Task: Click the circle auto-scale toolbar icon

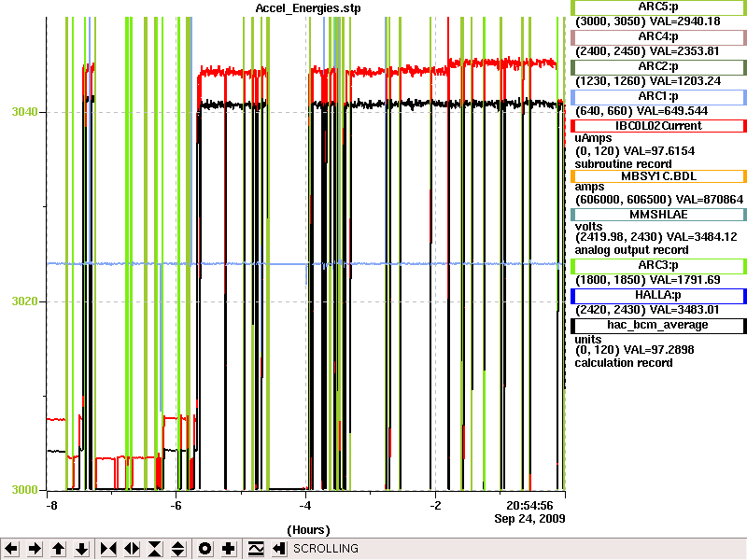Action: coord(205,549)
